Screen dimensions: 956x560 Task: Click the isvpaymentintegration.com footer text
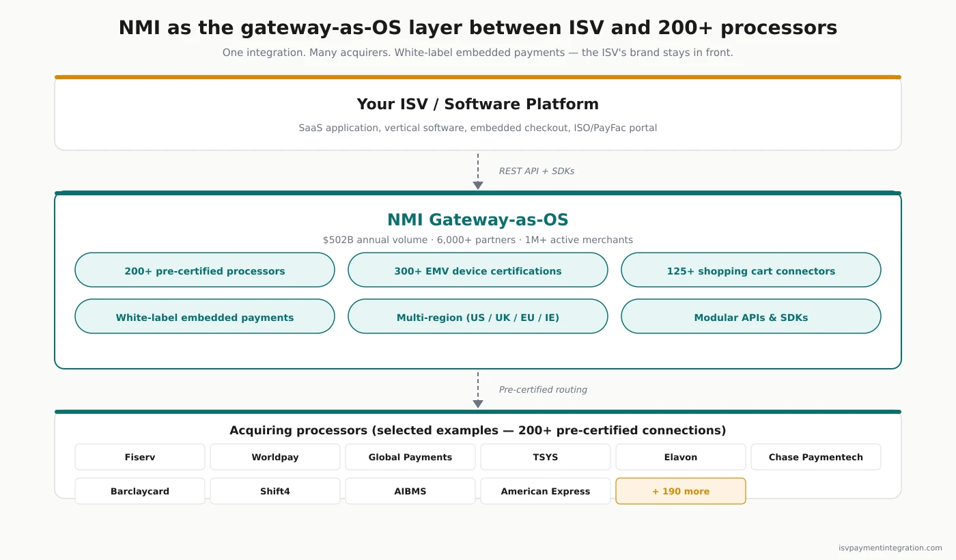click(x=890, y=548)
